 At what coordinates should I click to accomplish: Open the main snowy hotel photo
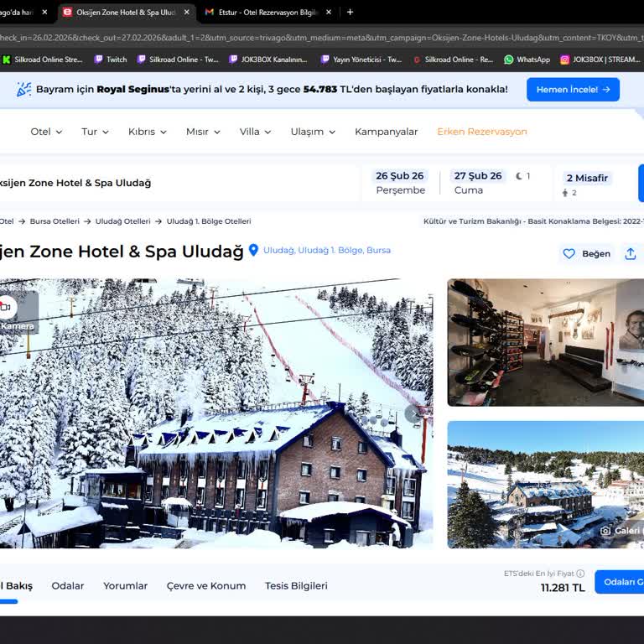[x=216, y=413]
